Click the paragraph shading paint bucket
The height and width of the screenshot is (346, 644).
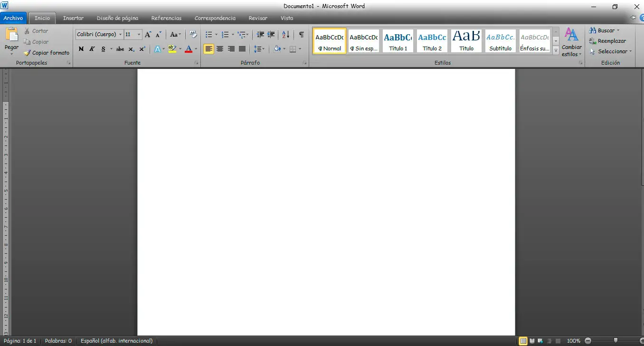[x=277, y=48]
